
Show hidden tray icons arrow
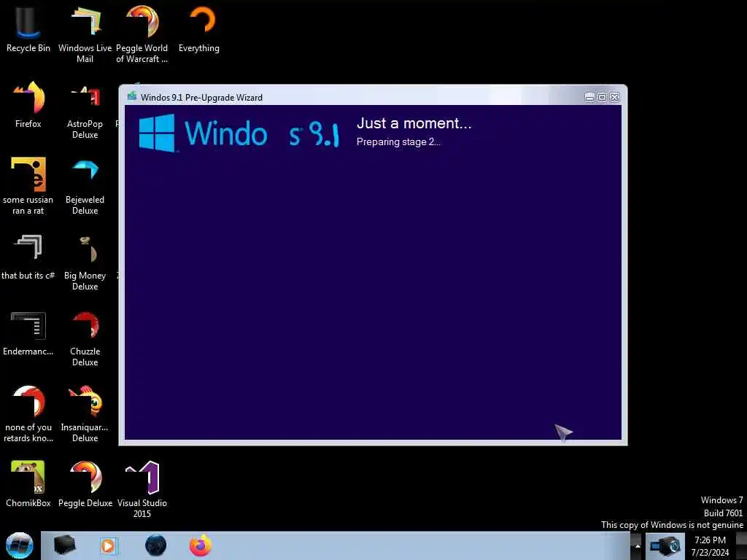pyautogui.click(x=637, y=546)
